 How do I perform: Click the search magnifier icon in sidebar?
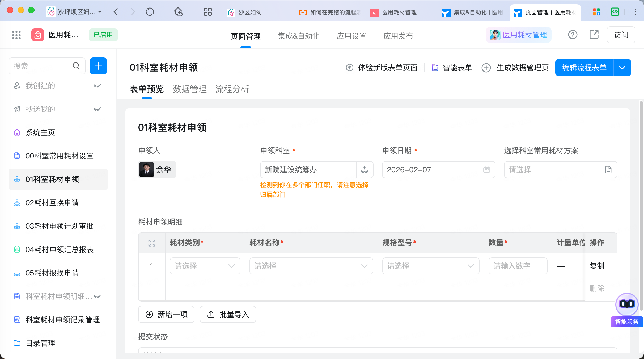pos(76,66)
